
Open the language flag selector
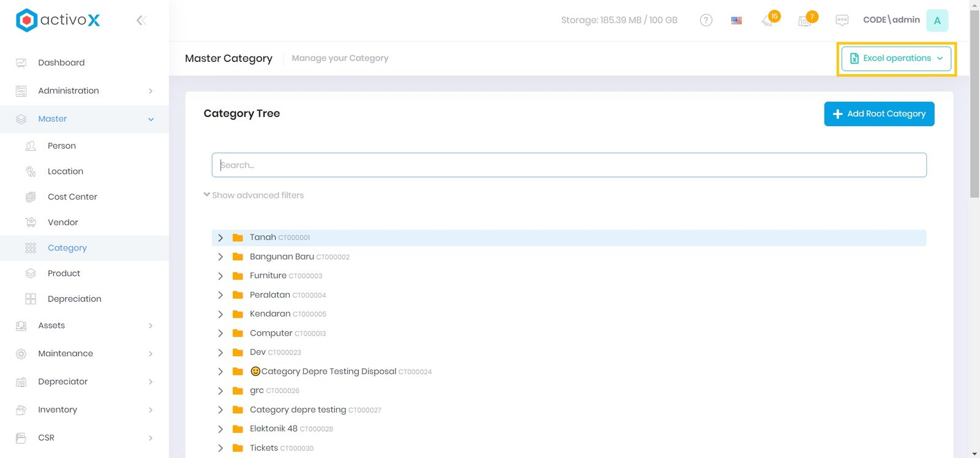coord(736,20)
